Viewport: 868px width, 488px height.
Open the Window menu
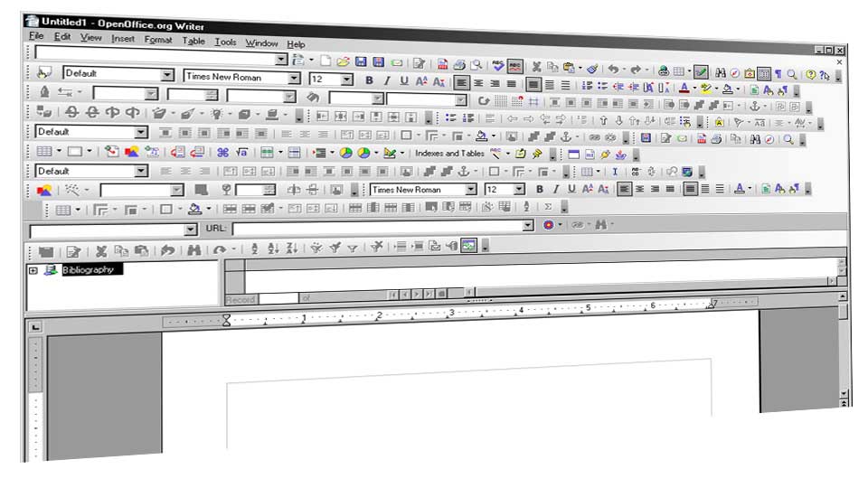262,42
